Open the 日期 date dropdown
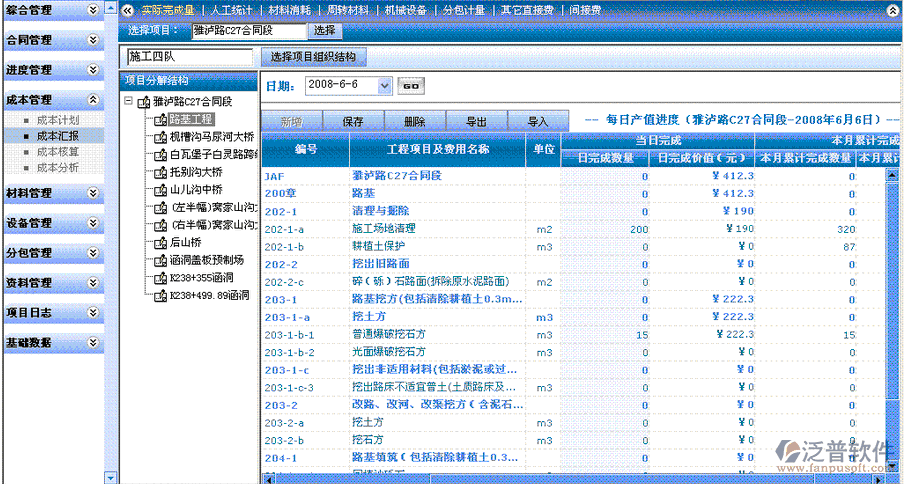The width and height of the screenshot is (905, 484). 385,86
